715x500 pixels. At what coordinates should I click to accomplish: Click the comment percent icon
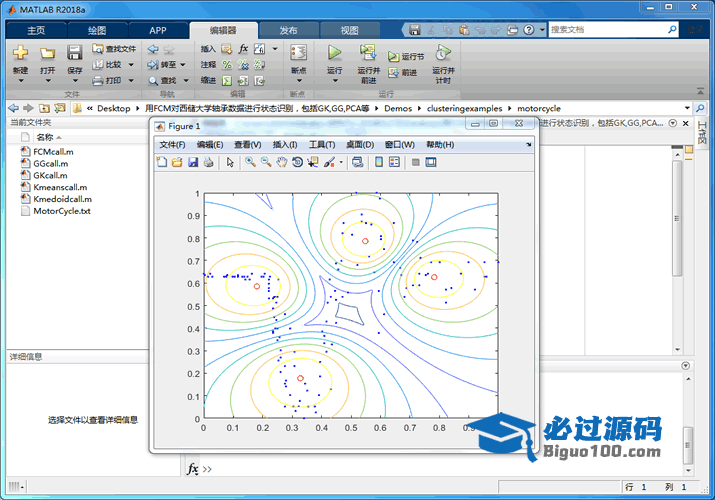[227, 65]
